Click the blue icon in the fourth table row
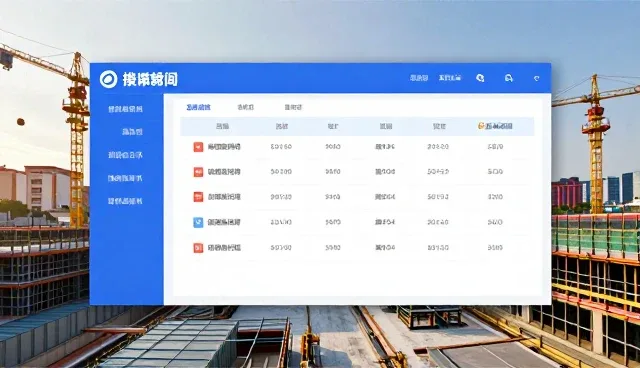Image resolution: width=640 pixels, height=368 pixels. point(198,222)
